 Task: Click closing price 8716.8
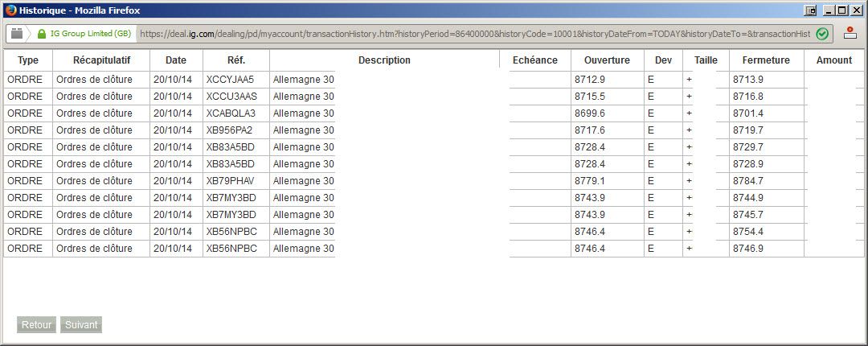pyautogui.click(x=748, y=97)
